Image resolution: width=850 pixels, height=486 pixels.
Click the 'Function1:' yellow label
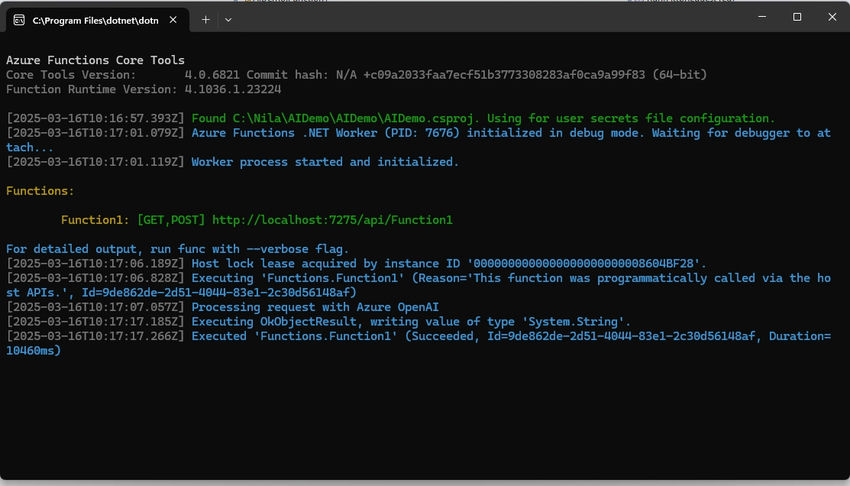[95, 220]
